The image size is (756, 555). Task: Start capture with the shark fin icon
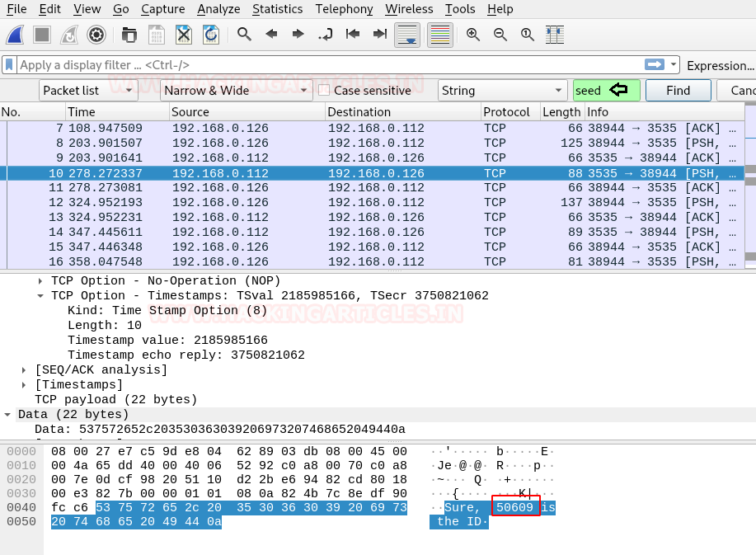pyautogui.click(x=15, y=35)
